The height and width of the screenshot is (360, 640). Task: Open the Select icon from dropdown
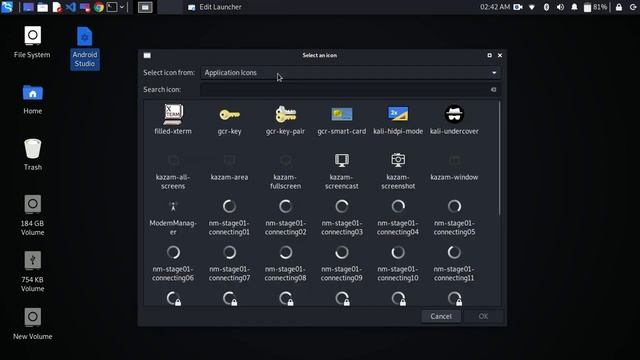(350, 73)
